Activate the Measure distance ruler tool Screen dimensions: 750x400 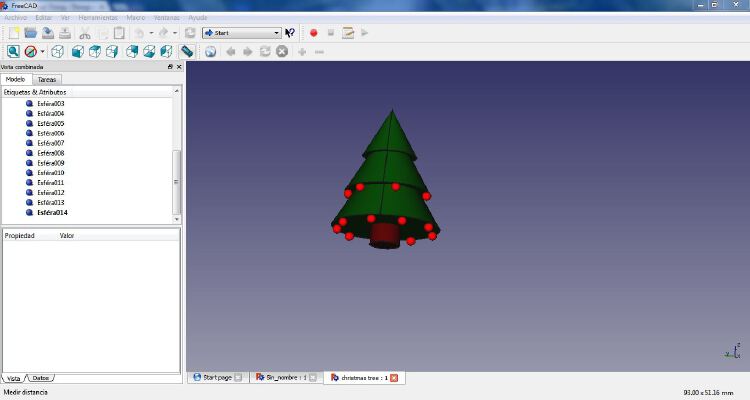(x=187, y=51)
